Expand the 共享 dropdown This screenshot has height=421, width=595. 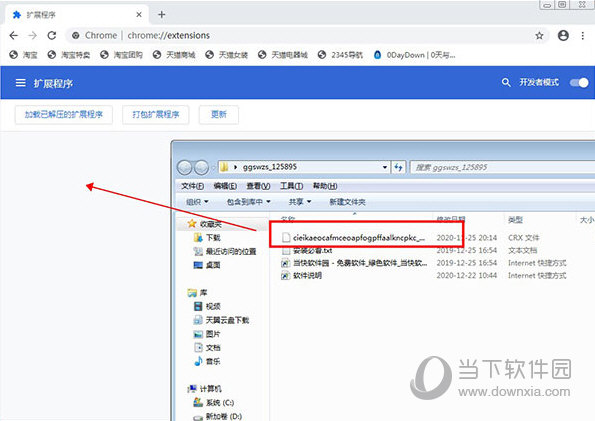click(300, 202)
